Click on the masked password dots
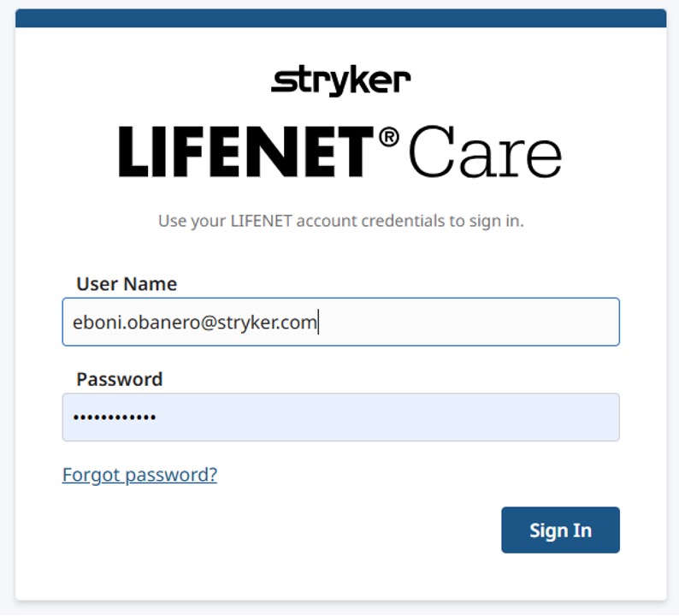This screenshot has height=616, width=679. tap(115, 418)
